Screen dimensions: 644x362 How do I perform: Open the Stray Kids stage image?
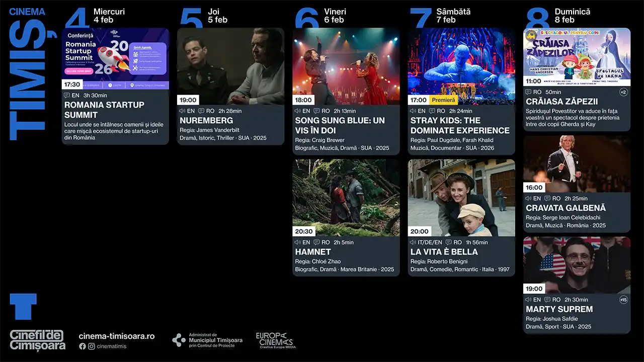click(461, 66)
